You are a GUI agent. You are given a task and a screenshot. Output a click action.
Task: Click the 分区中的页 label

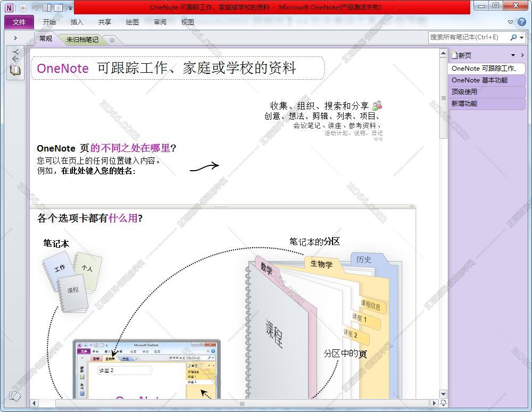[345, 354]
